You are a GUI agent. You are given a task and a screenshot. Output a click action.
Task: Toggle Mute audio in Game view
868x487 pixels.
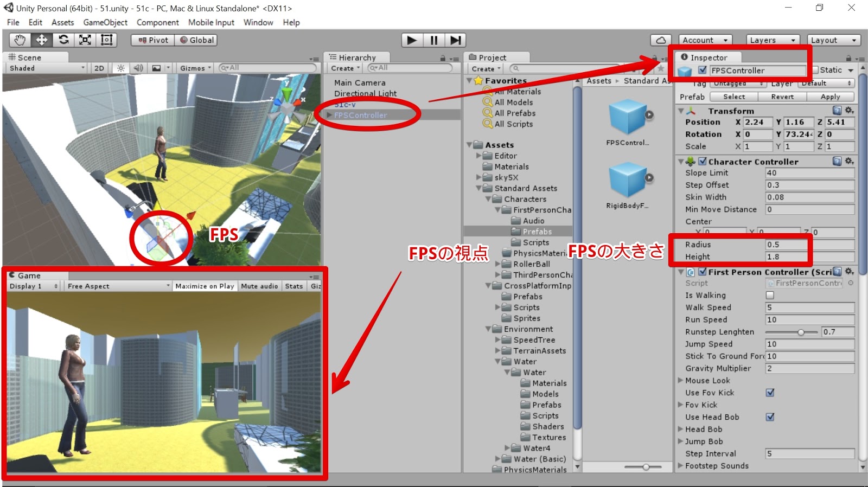point(259,286)
